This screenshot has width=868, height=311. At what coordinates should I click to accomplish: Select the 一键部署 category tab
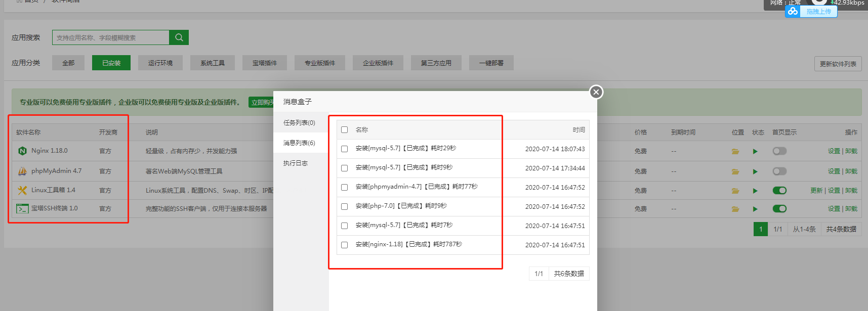[491, 63]
